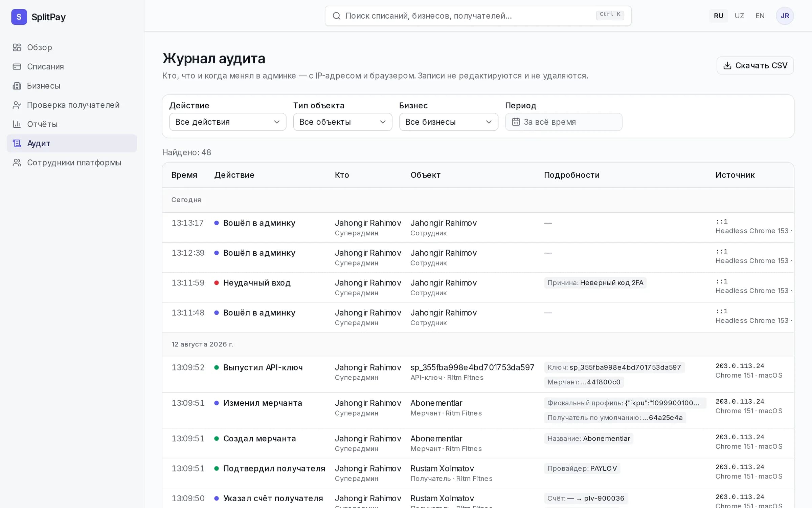Open Отчёты section

pyautogui.click(x=72, y=124)
